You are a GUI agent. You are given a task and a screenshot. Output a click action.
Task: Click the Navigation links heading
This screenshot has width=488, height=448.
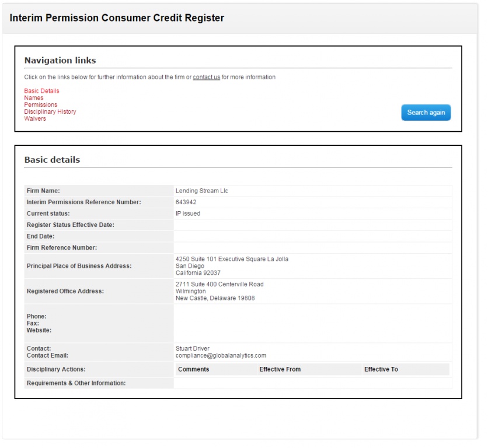click(60, 61)
